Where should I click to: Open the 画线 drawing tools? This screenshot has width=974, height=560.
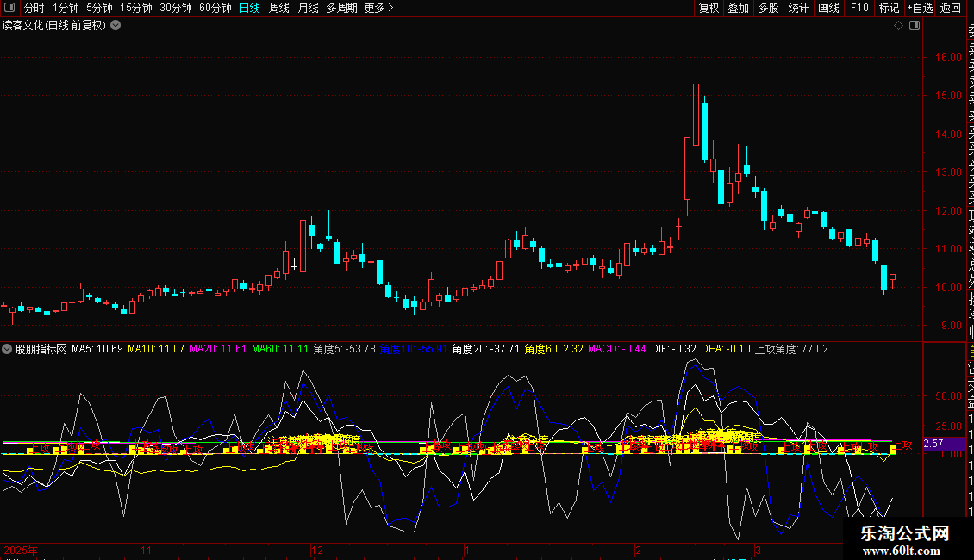828,8
